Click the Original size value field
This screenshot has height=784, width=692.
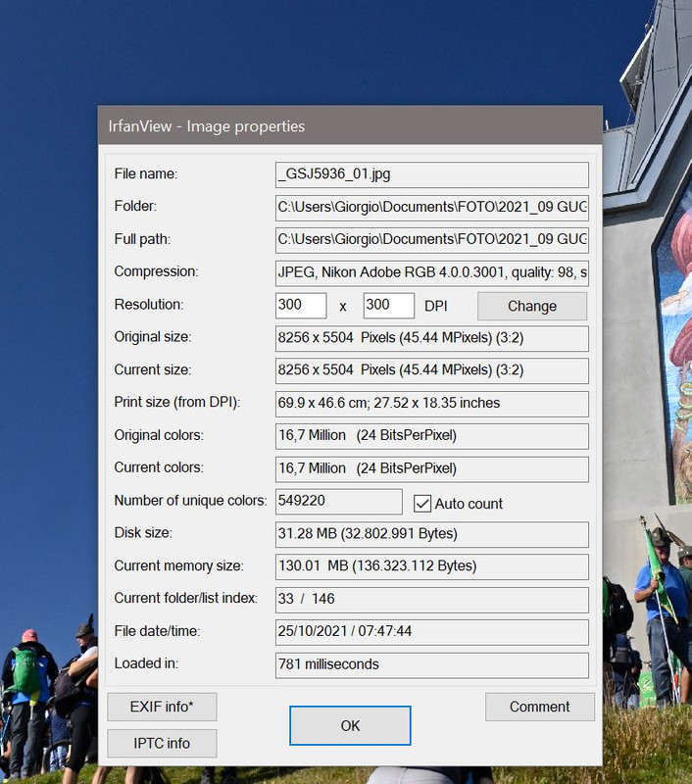tap(432, 338)
